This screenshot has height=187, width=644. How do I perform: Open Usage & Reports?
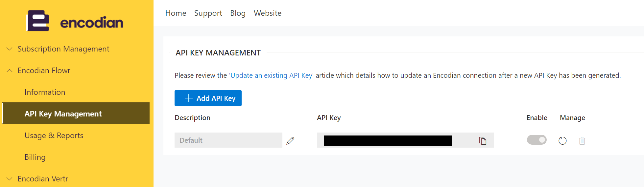[54, 135]
